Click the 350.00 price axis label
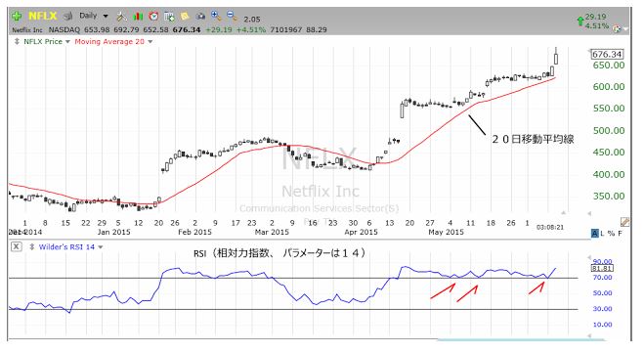This screenshot has height=353, width=644. click(x=608, y=196)
